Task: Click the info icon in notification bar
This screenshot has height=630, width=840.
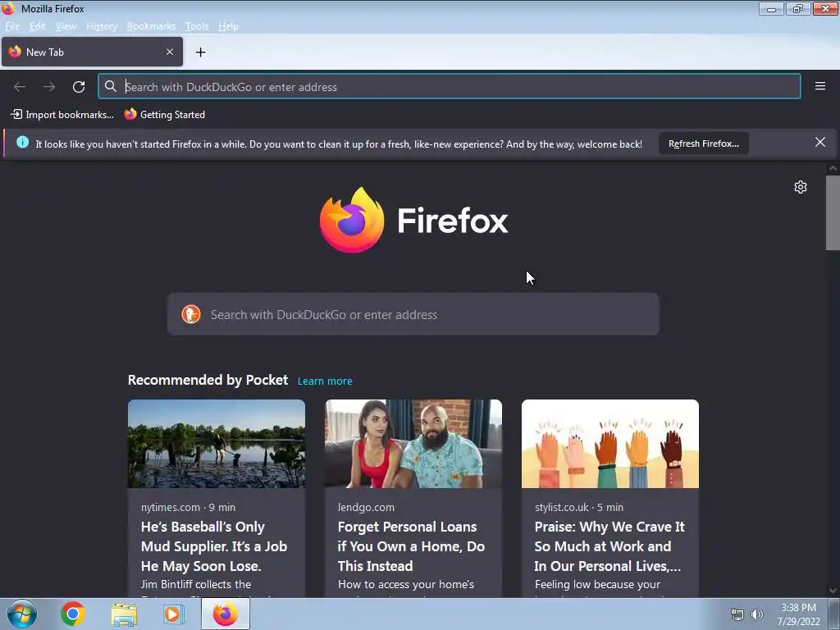Action: (x=22, y=142)
